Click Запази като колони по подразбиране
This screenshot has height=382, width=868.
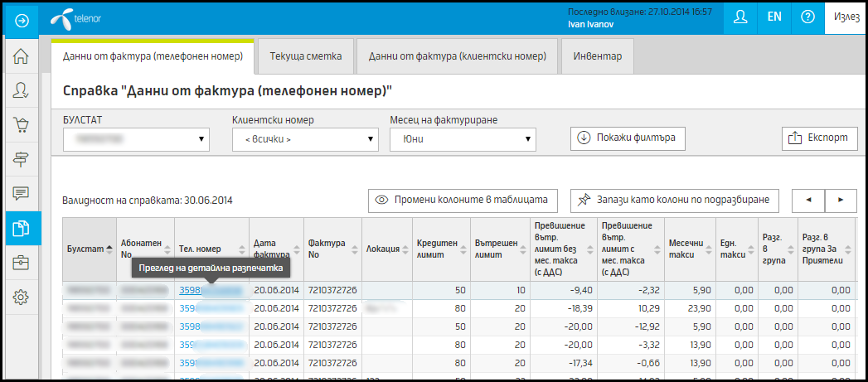pos(675,201)
